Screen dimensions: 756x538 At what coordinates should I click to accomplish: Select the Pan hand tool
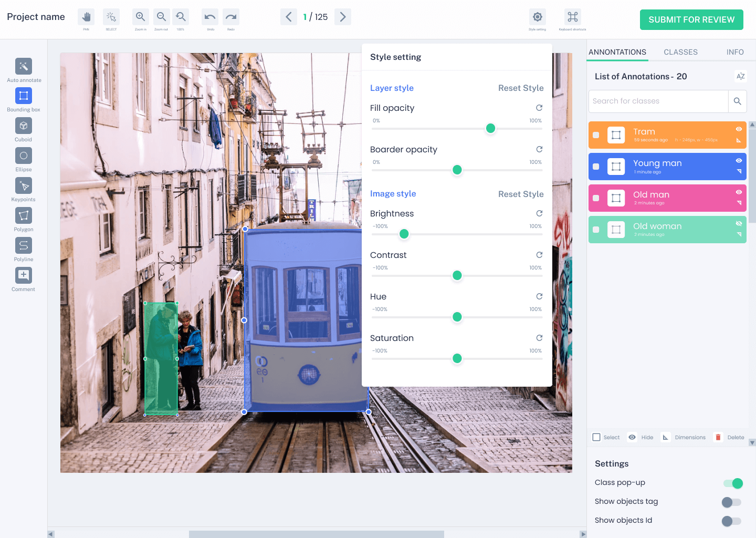click(x=86, y=17)
